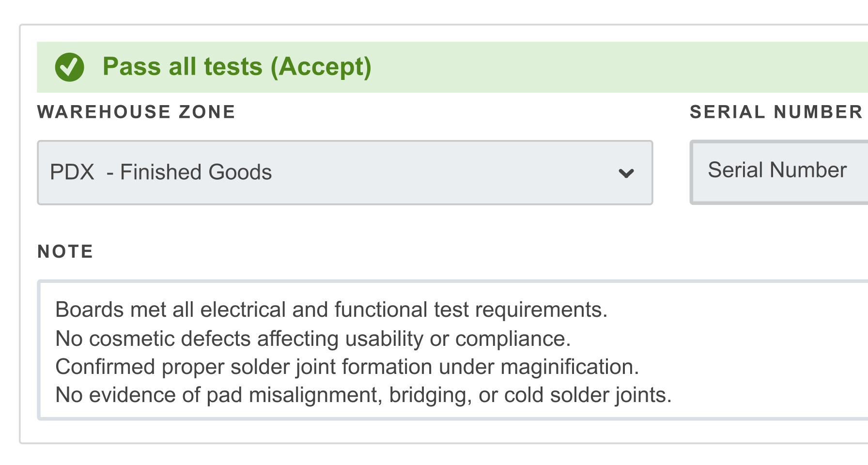Click the green checkmark accept icon
Screen dimensions: 868x465
[69, 67]
